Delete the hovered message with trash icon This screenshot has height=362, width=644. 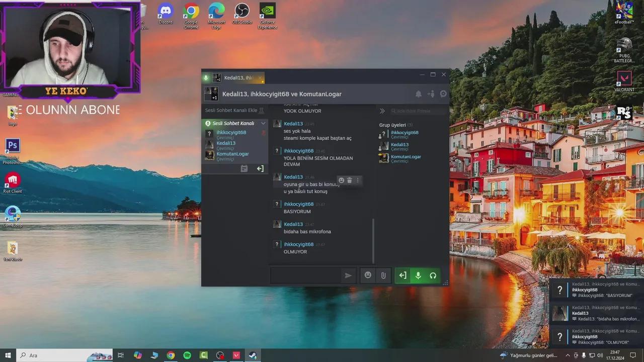[350, 180]
